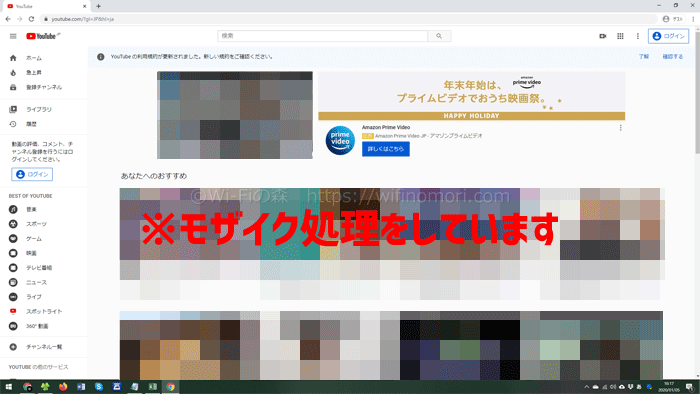Open Skype from the taskbar
This screenshot has width=700, height=394.
99,387
